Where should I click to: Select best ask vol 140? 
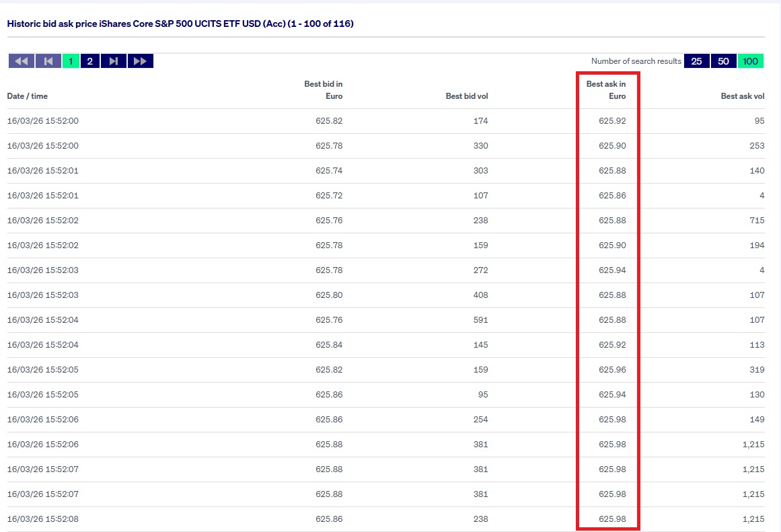coord(757,170)
